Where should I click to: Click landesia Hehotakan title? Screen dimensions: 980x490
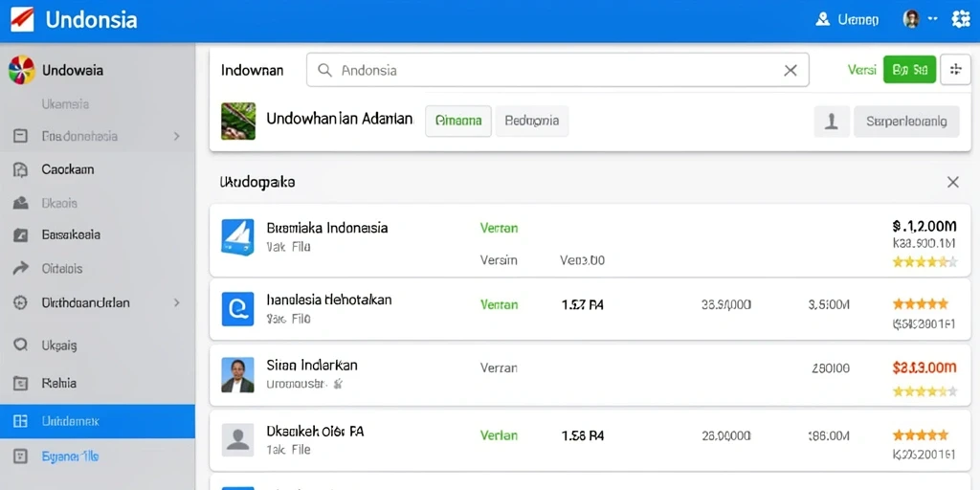[329, 300]
